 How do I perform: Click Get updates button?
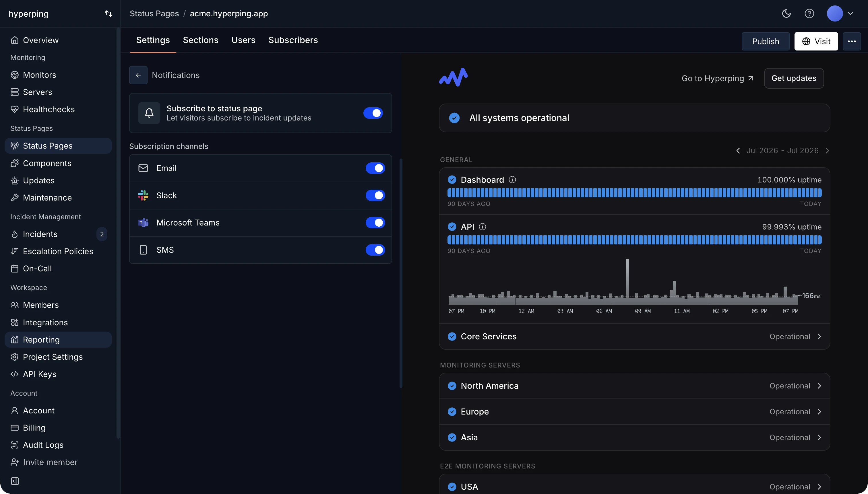point(794,78)
